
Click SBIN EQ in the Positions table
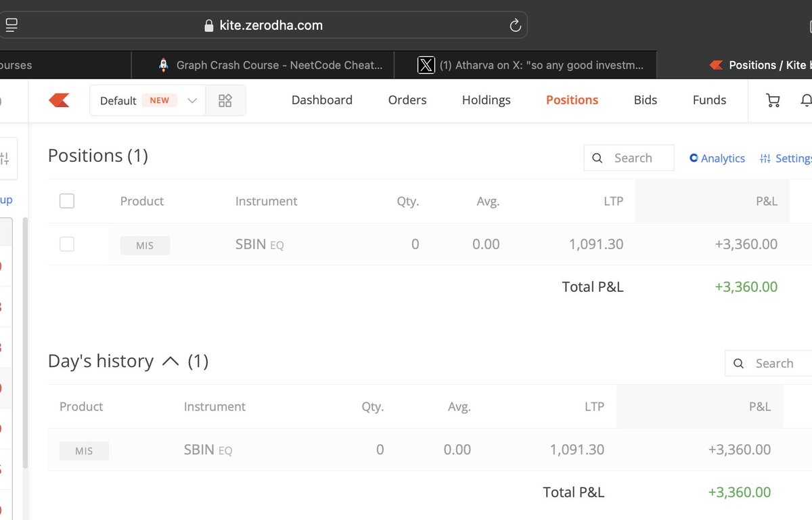pos(260,244)
